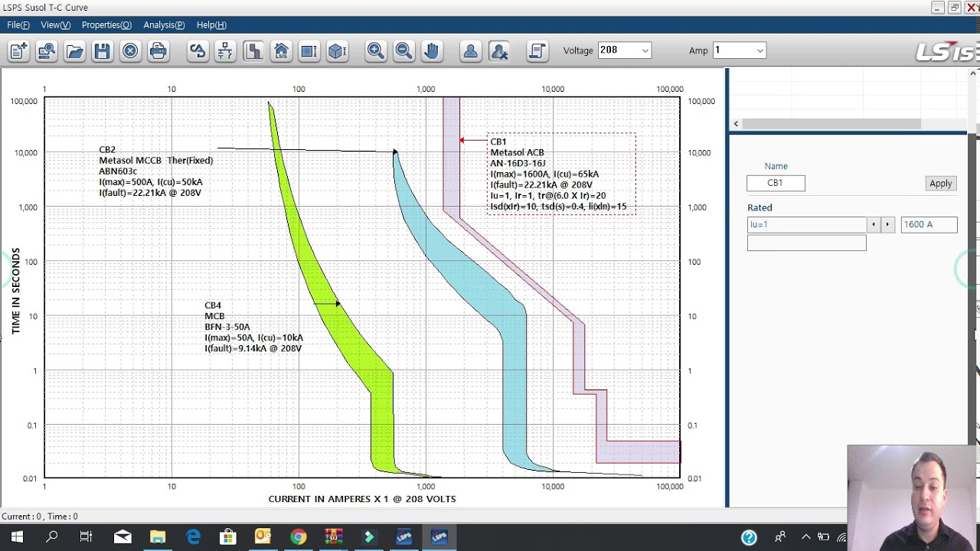980x551 pixels.
Task: Save using the floppy disk icon
Action: [102, 51]
